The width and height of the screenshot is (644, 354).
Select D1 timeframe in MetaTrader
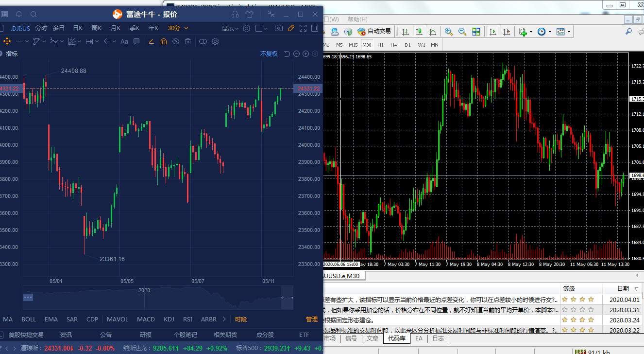[x=407, y=45]
